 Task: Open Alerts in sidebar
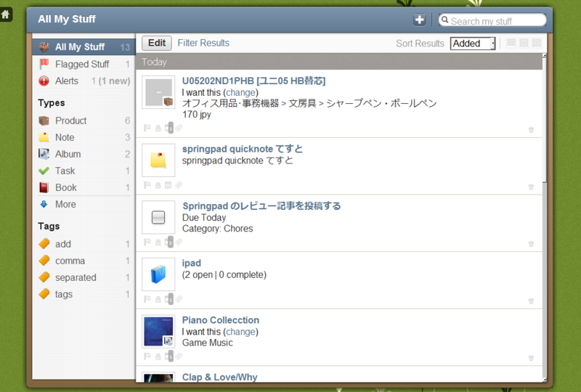[84, 81]
